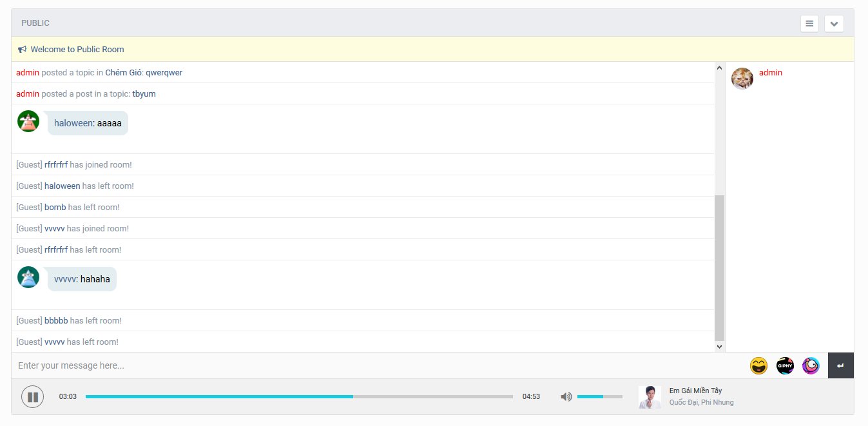Click "admin" in the posted a post line
The width and height of the screenshot is (868, 426).
[28, 94]
